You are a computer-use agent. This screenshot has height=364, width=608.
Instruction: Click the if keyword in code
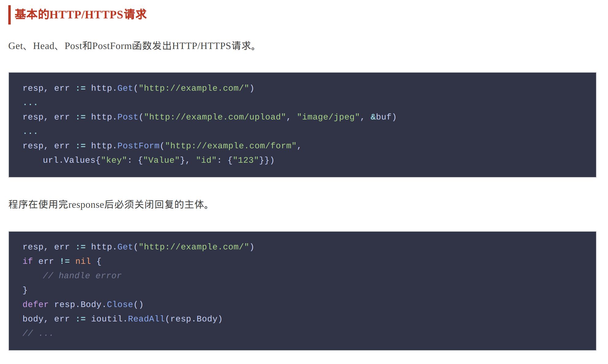point(28,261)
